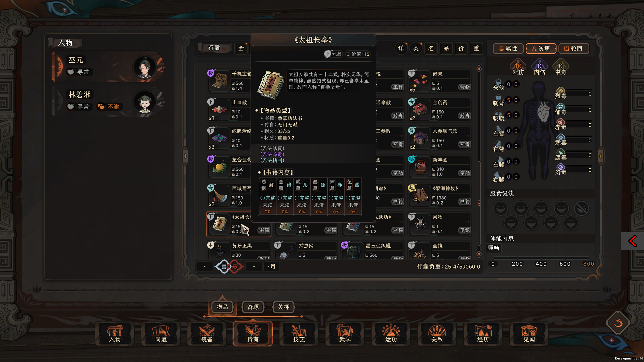Expand the side panel red chevron

pos(633,241)
